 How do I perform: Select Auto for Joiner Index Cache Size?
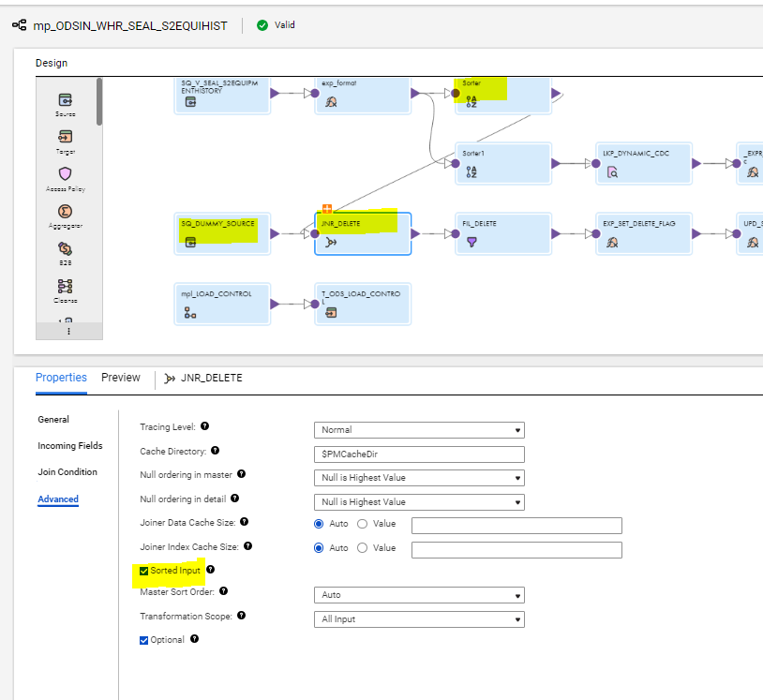click(x=319, y=548)
